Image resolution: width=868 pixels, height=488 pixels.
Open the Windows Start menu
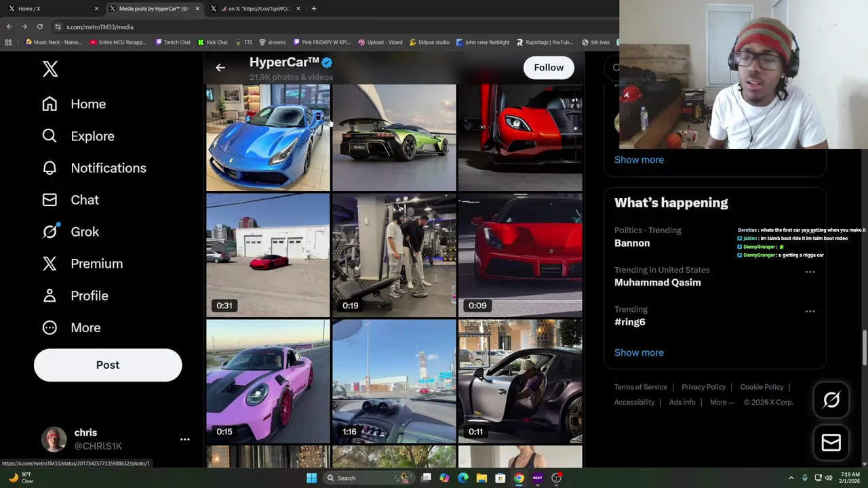(x=311, y=478)
